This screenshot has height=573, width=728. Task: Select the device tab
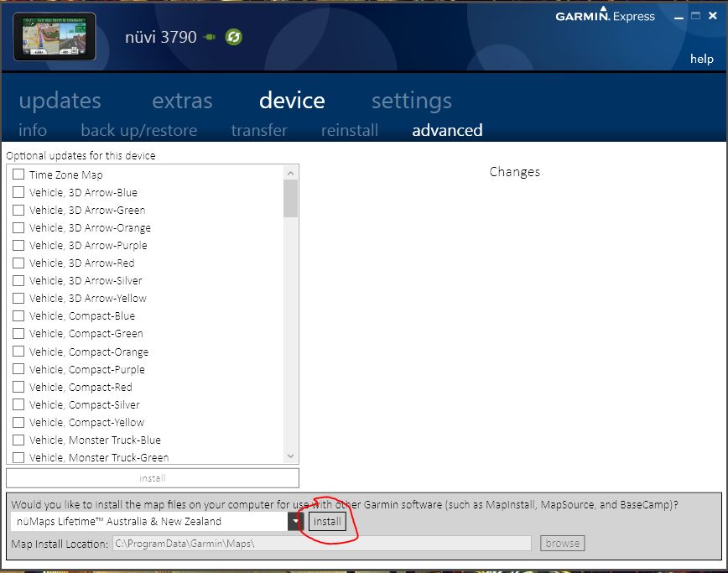click(x=292, y=101)
